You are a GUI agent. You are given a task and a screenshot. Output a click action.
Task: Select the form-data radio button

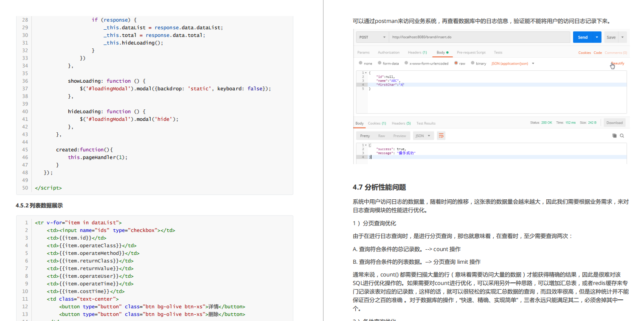coord(380,63)
